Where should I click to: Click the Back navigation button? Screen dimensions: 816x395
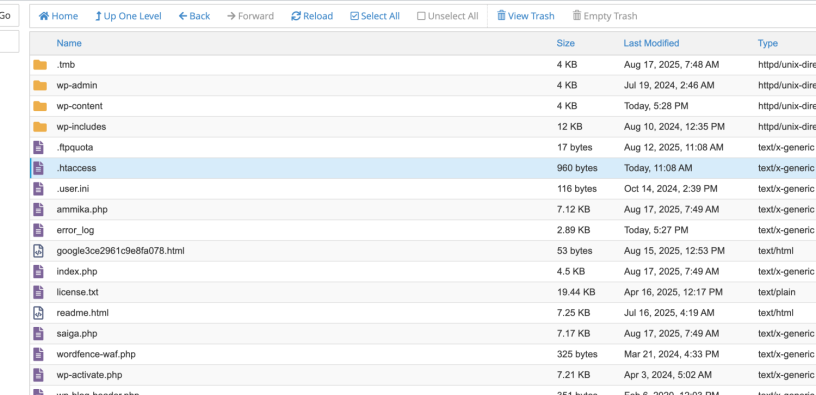pyautogui.click(x=194, y=16)
